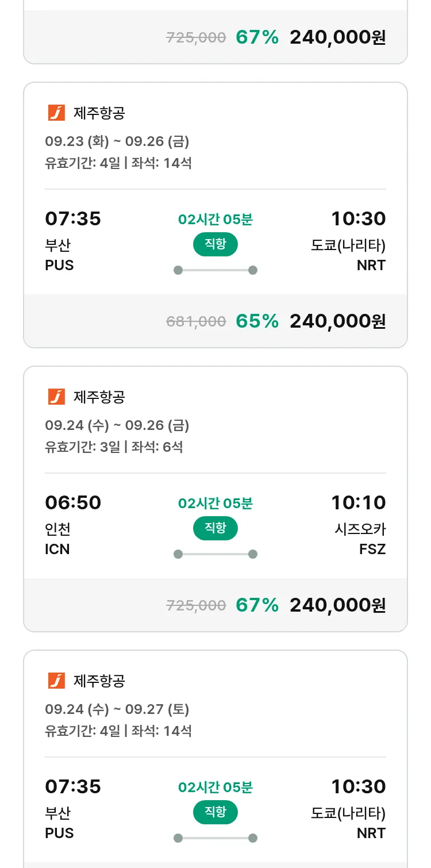Tap the 인천 ICN departure airport
The image size is (431, 868).
pos(58,539)
